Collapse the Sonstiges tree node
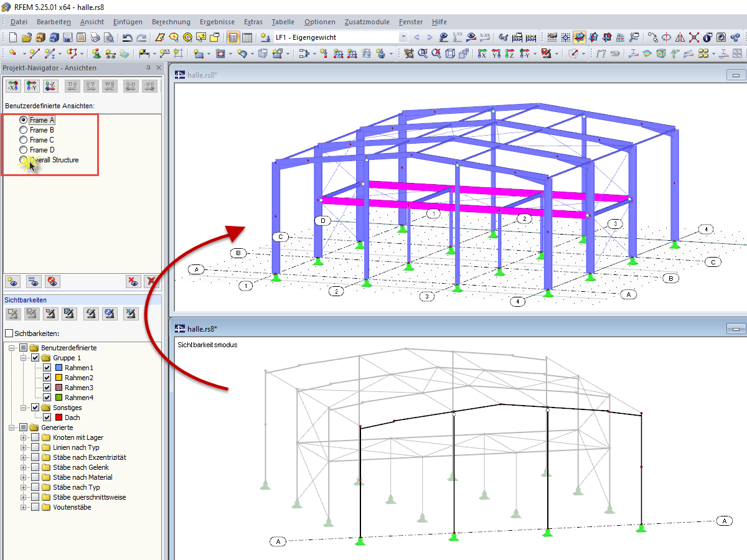This screenshot has height=560, width=747. tap(24, 408)
